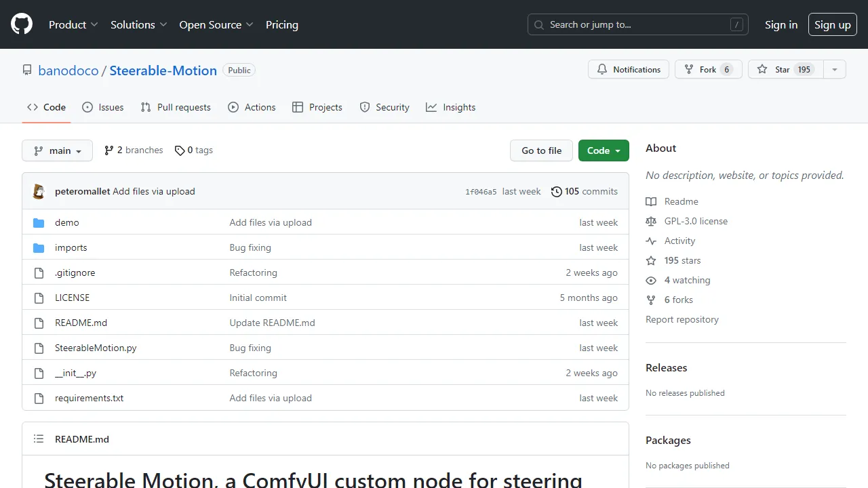Viewport: 868px width, 488px height.
Task: Click the fork icon beside 6 forks
Action: (x=651, y=300)
